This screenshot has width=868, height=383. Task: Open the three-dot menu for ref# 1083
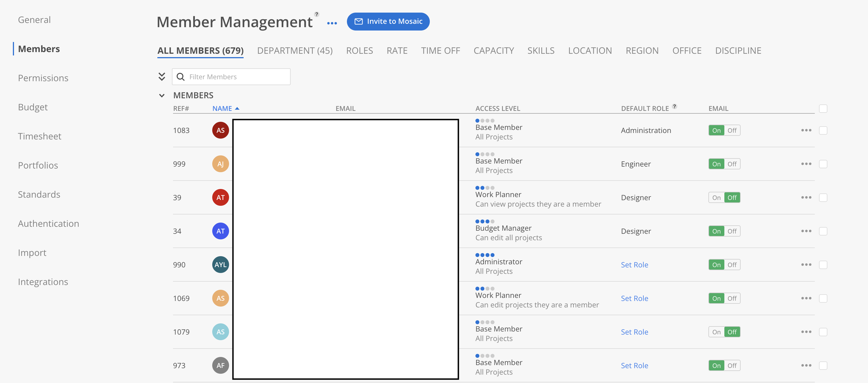coord(806,130)
